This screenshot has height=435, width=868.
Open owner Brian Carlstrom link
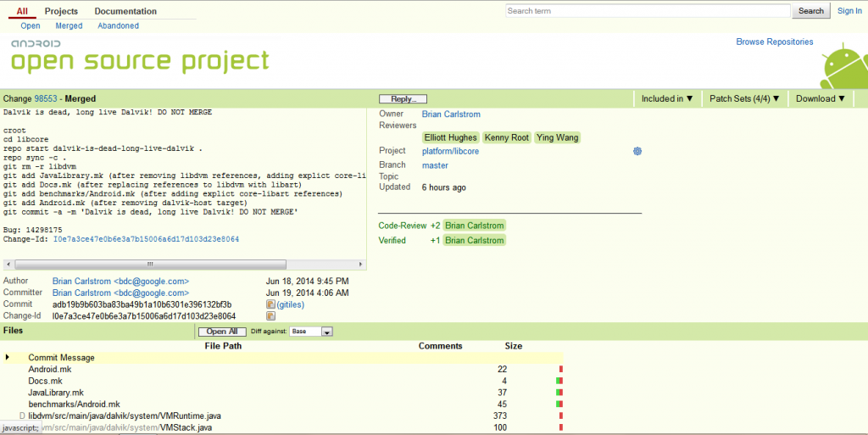point(451,114)
